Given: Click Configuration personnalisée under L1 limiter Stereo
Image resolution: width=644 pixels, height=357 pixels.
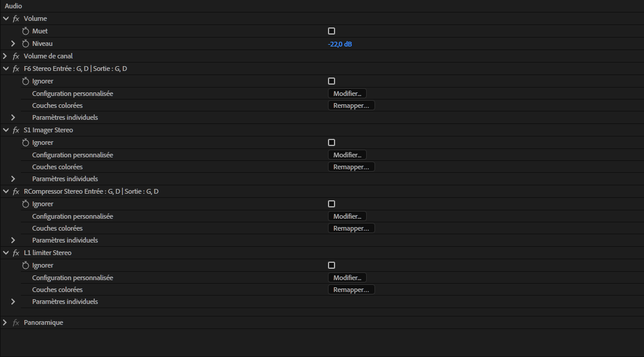Looking at the screenshot, I should 73,278.
